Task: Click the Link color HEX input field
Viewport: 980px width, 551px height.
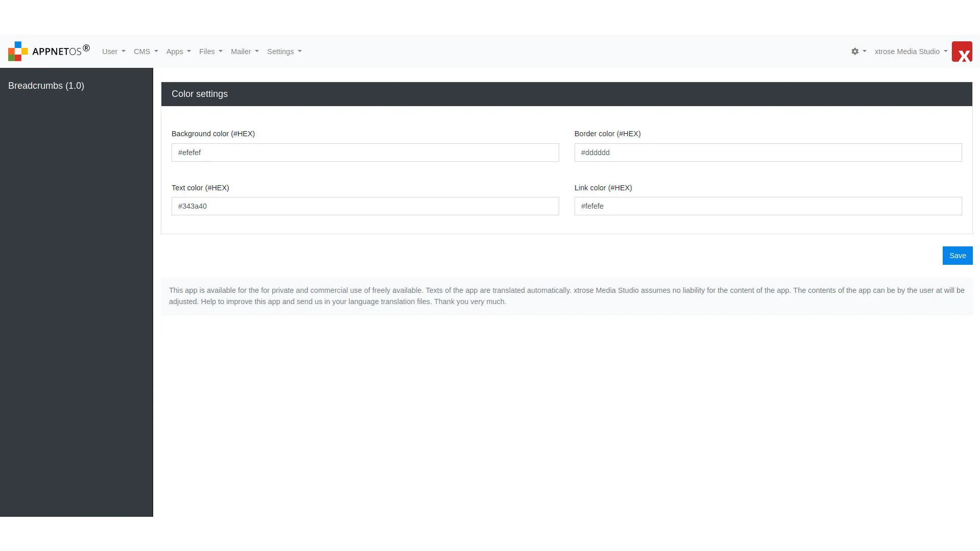Action: pos(768,206)
